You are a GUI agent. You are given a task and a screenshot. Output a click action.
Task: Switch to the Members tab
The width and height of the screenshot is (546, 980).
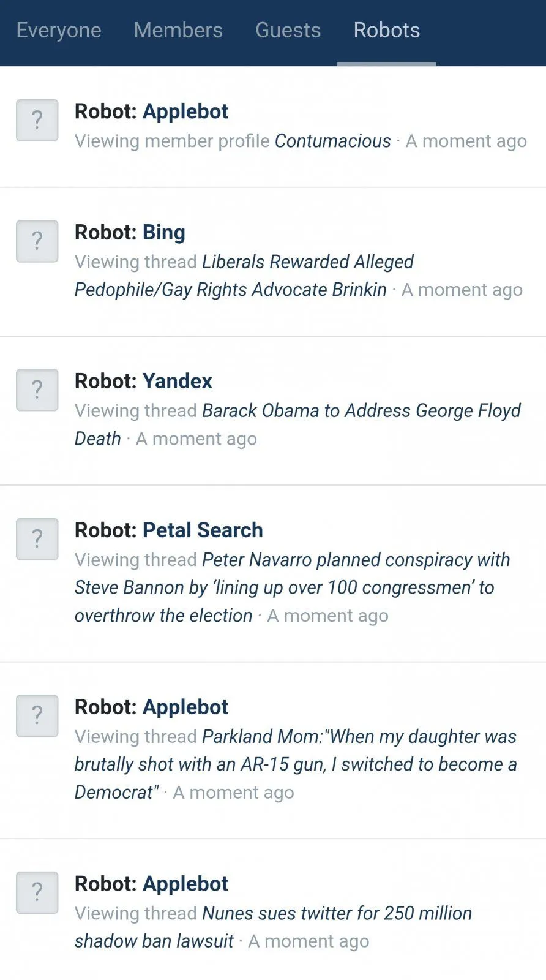pyautogui.click(x=178, y=31)
